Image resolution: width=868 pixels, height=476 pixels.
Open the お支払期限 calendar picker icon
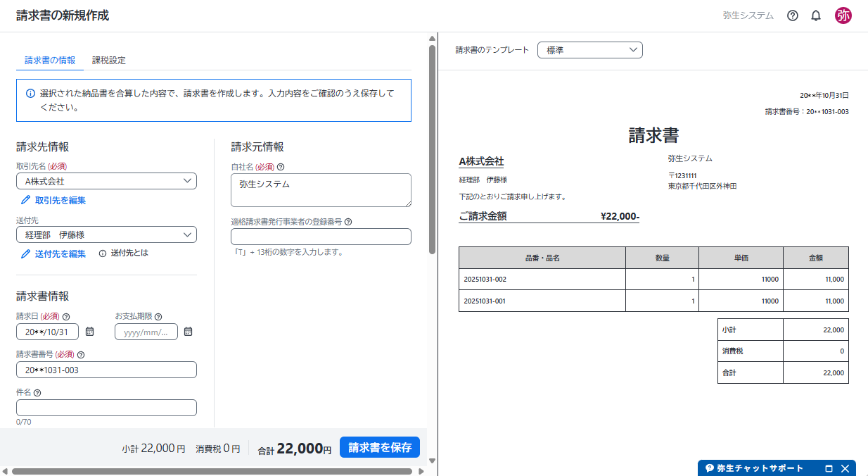[x=189, y=332]
